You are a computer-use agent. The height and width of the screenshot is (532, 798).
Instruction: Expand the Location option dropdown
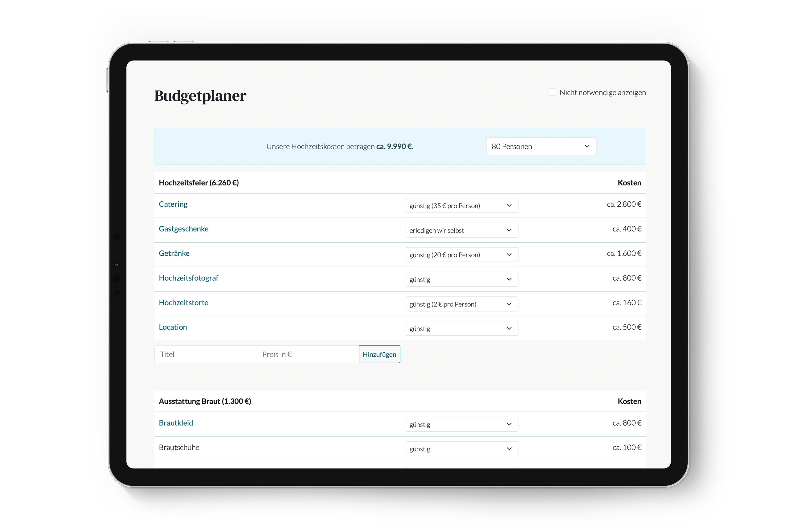point(462,329)
